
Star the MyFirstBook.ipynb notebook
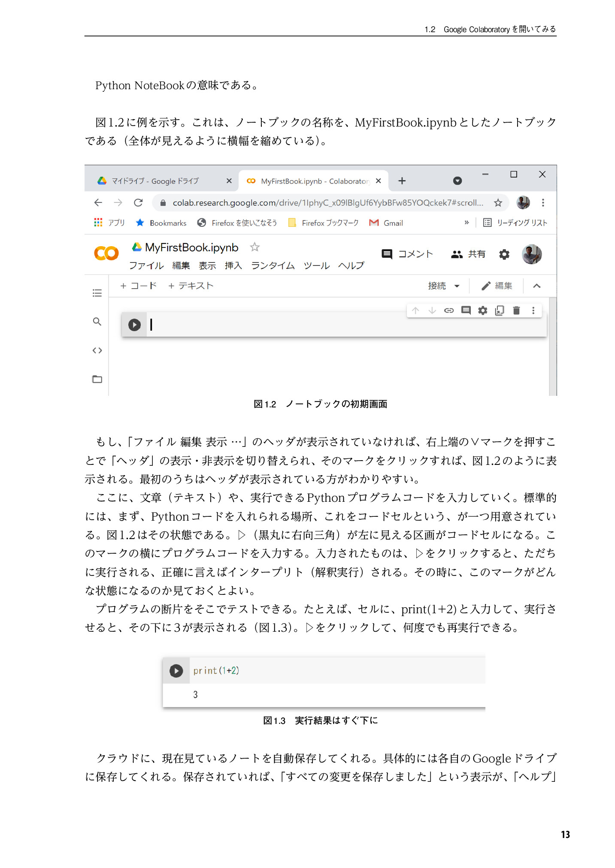pyautogui.click(x=255, y=247)
